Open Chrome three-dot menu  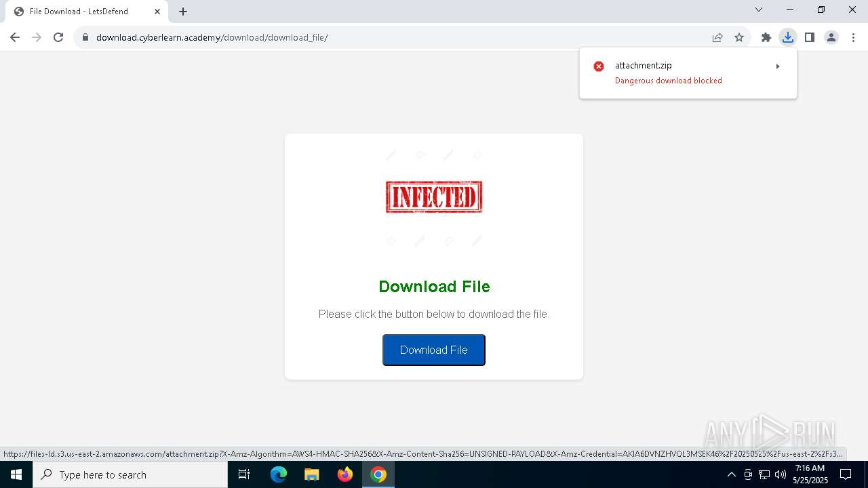point(853,37)
